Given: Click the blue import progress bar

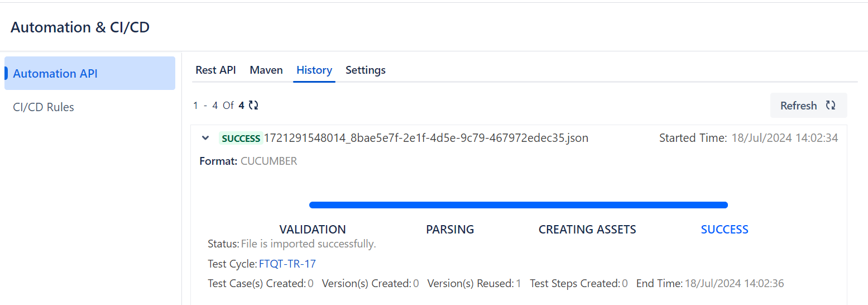Looking at the screenshot, I should coord(519,205).
